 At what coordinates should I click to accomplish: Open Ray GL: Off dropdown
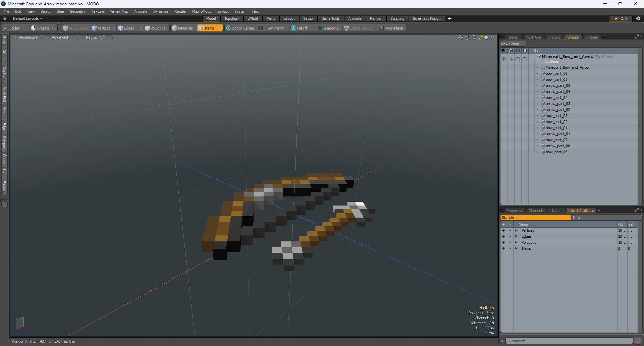click(x=96, y=38)
